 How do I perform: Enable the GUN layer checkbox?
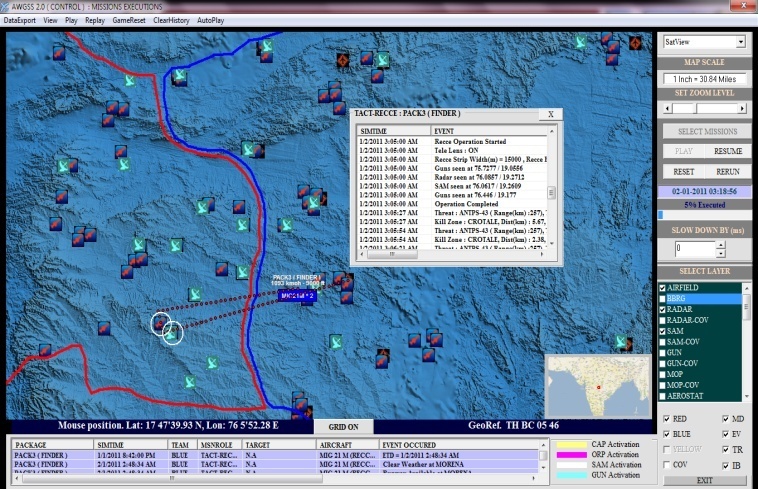click(x=663, y=353)
